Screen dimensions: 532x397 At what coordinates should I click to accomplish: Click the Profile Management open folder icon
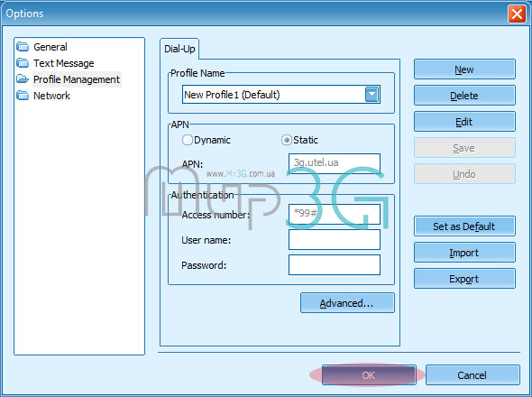23,79
